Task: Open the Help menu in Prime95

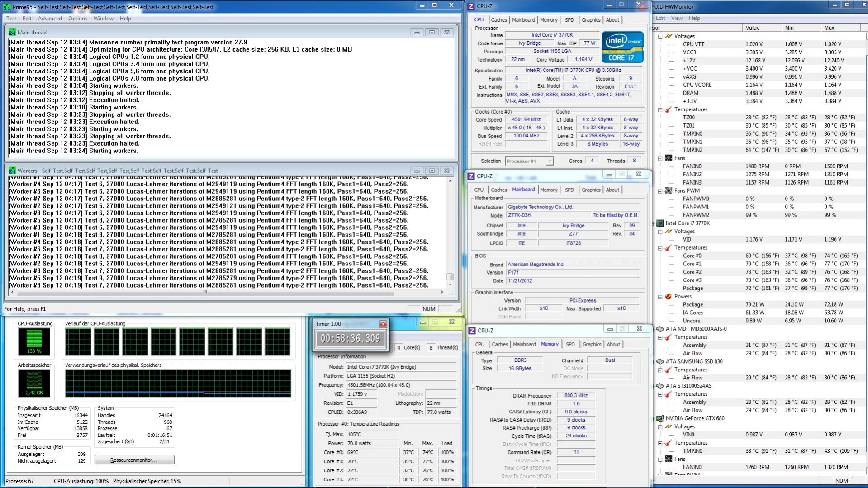Action: [125, 19]
